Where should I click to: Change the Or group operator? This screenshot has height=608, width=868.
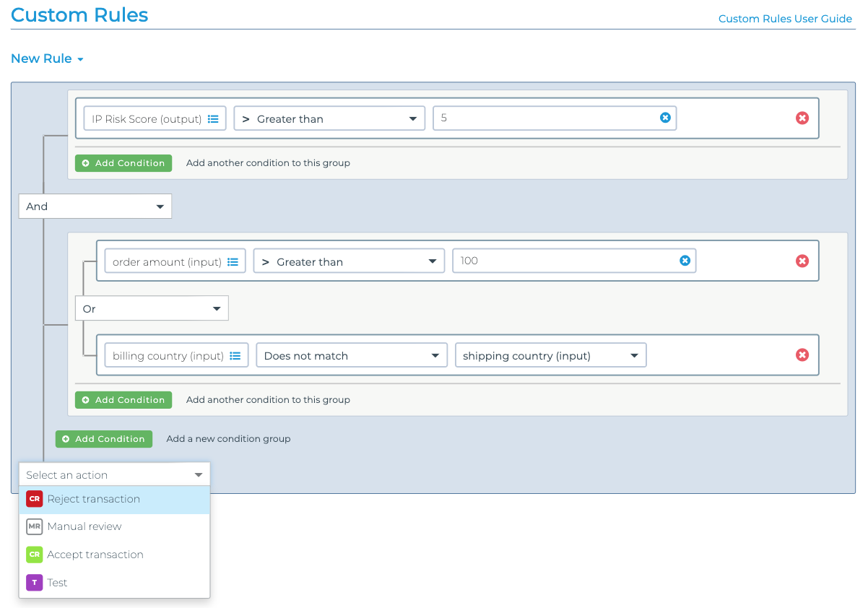tap(152, 308)
